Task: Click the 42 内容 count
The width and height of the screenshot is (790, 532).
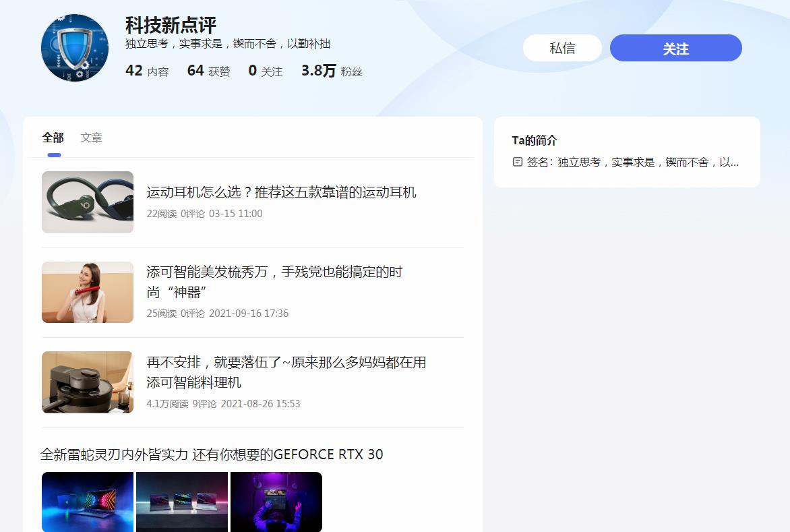Action: click(147, 71)
